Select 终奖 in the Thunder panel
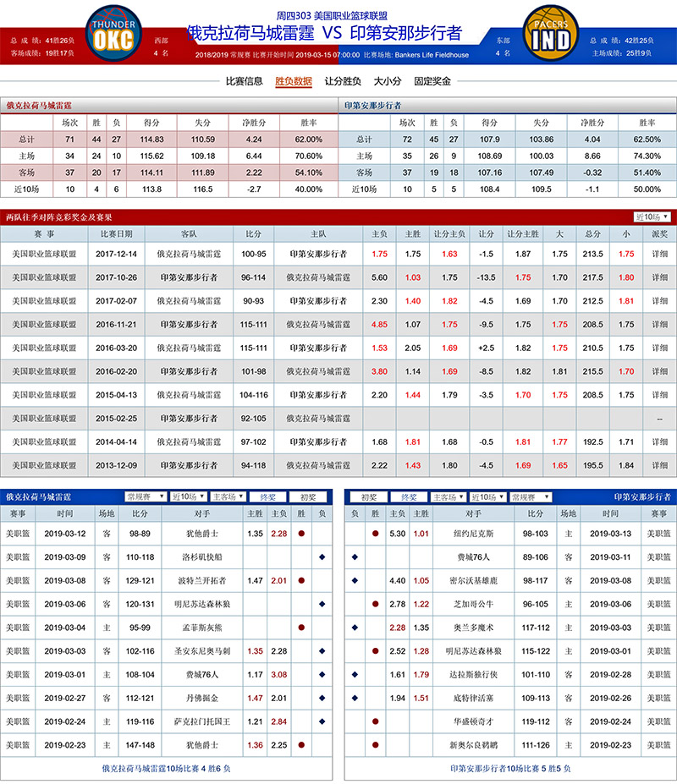The image size is (677, 784). pos(267,497)
